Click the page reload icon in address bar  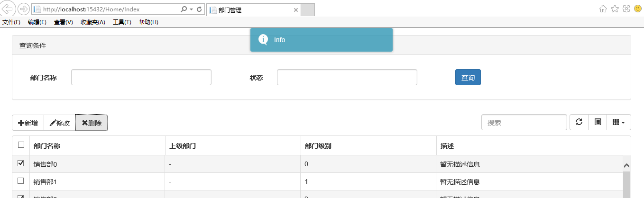[200, 9]
